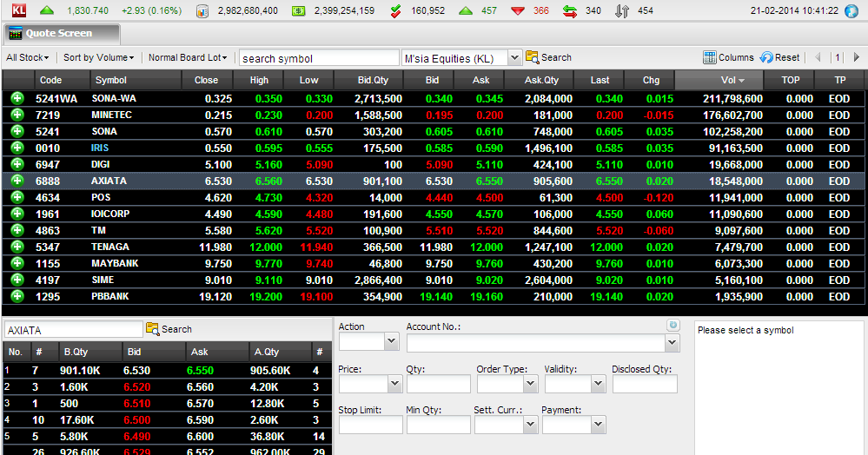Click the green plus icon for MINETEC

click(x=17, y=115)
